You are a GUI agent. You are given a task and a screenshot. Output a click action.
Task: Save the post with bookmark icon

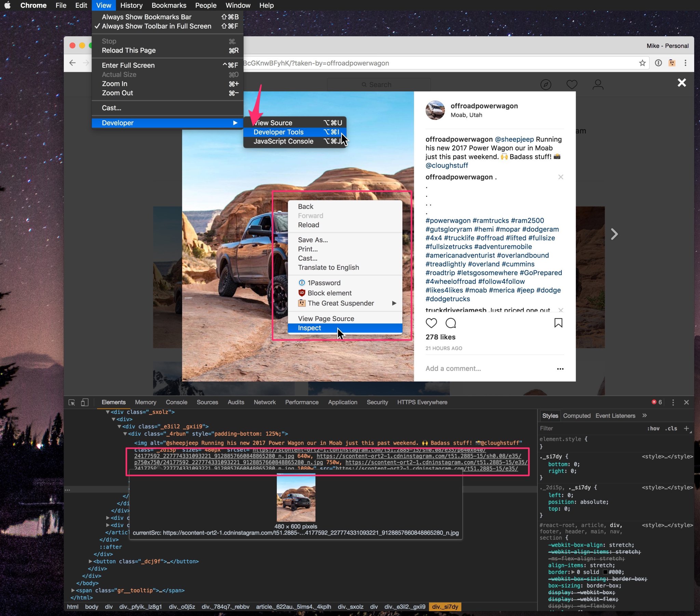click(x=558, y=323)
